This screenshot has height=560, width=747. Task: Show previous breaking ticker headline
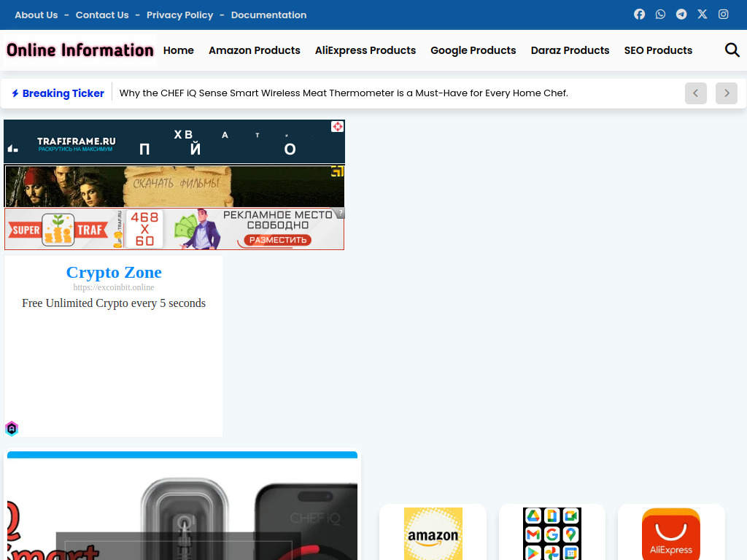pyautogui.click(x=695, y=93)
